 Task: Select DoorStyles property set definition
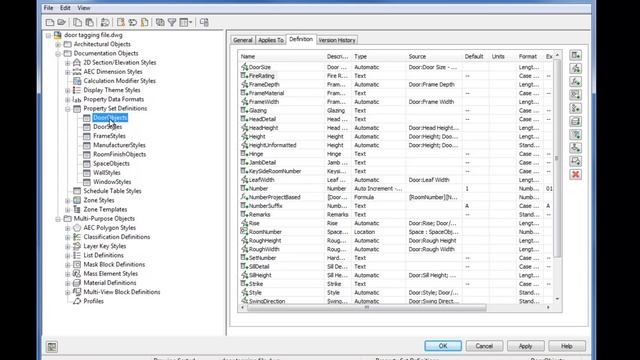click(x=107, y=127)
